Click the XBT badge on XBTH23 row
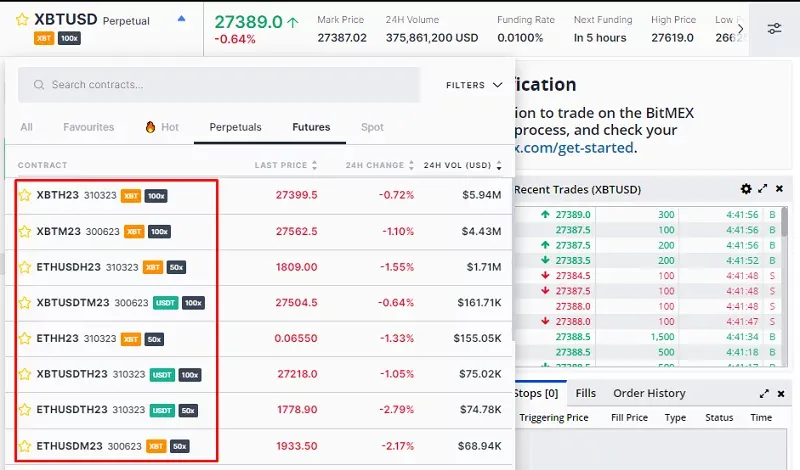800x470 pixels. point(131,196)
